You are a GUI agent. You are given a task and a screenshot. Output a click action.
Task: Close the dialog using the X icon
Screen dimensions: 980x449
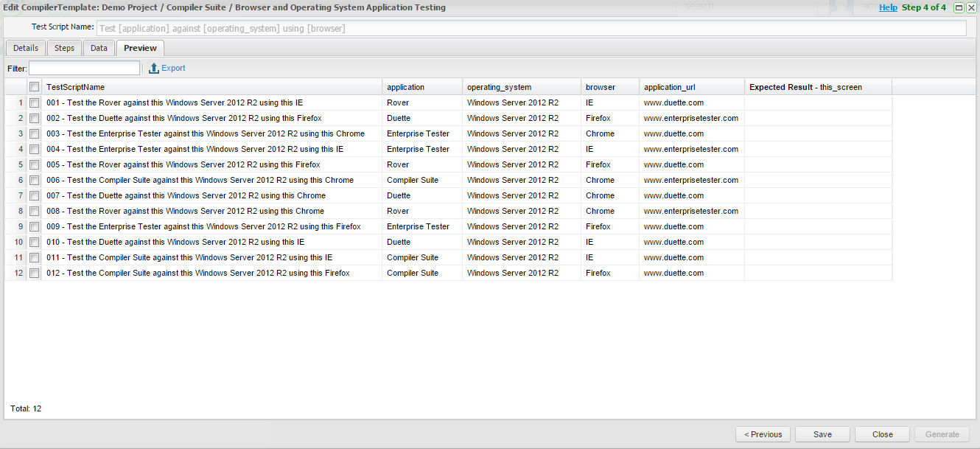(x=971, y=7)
